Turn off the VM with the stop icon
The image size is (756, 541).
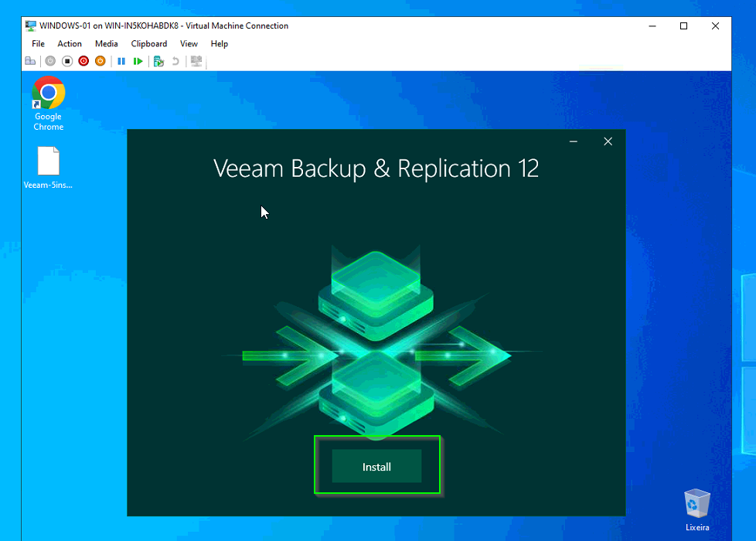click(x=67, y=61)
